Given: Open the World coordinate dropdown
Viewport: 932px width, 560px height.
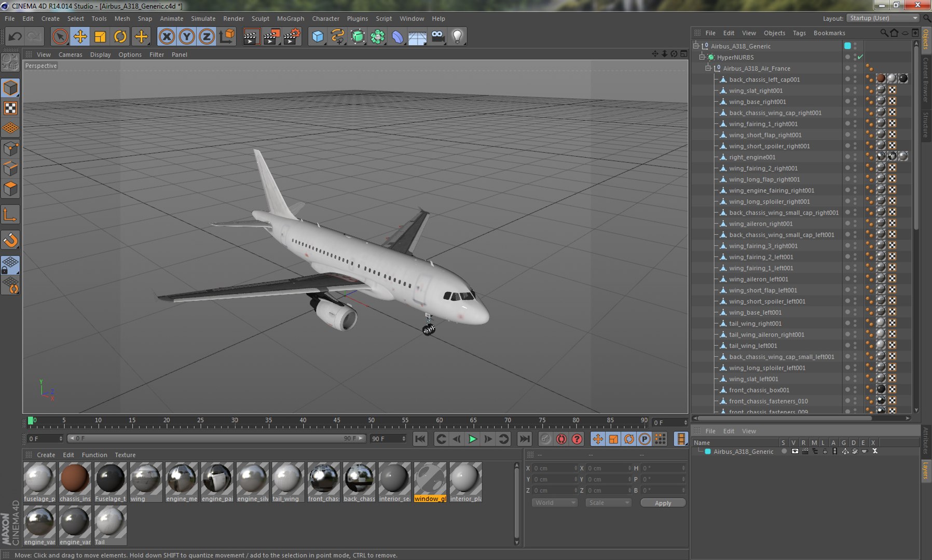Looking at the screenshot, I should [554, 502].
